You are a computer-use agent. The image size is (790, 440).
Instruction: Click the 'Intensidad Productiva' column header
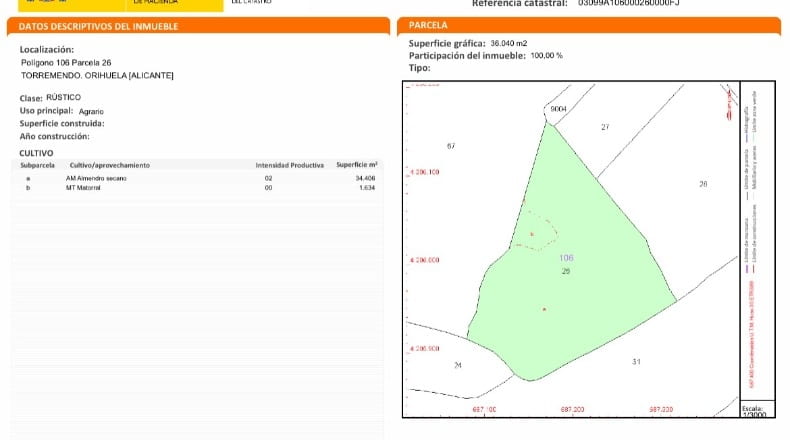pyautogui.click(x=290, y=165)
